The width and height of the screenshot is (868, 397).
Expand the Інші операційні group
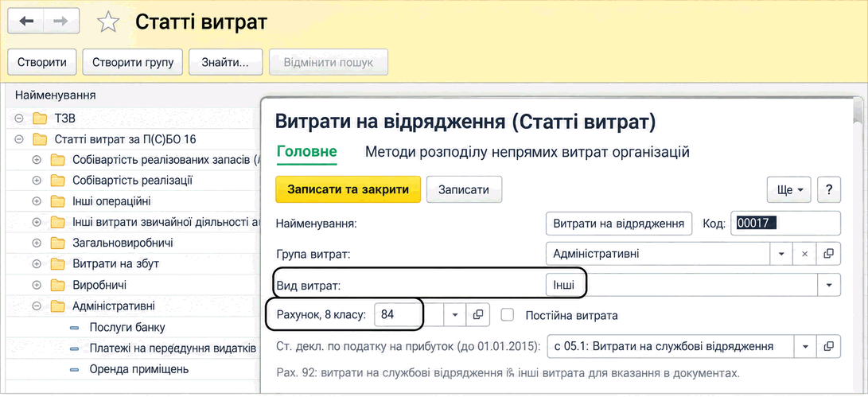point(37,201)
